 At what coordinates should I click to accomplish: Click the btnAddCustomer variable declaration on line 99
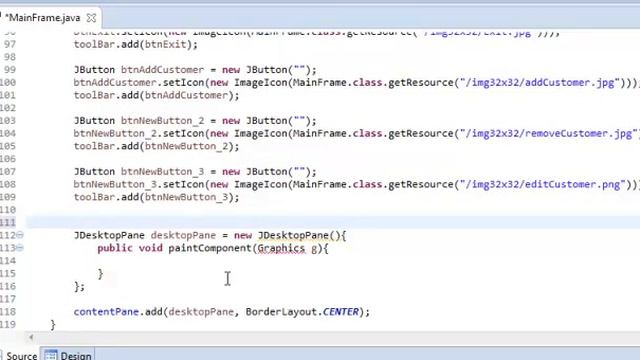click(x=162, y=70)
